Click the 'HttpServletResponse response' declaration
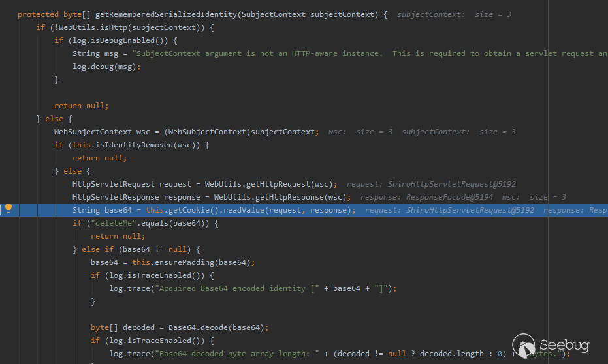This screenshot has height=364, width=608. (136, 198)
